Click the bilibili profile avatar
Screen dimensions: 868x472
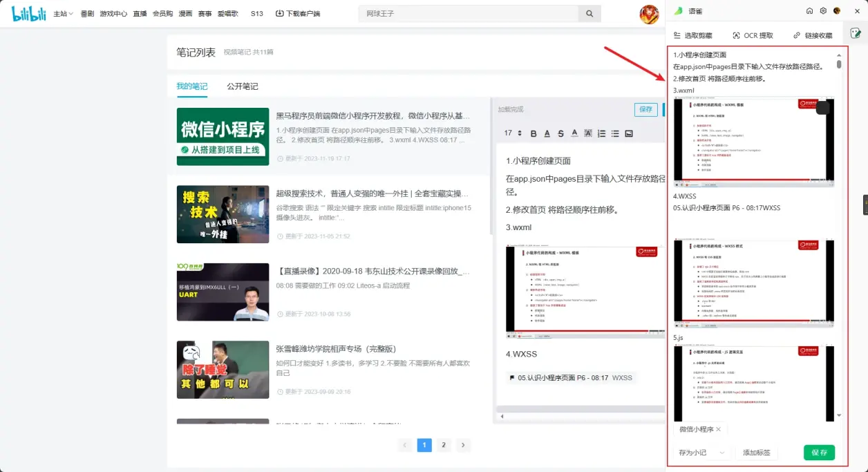coord(649,14)
